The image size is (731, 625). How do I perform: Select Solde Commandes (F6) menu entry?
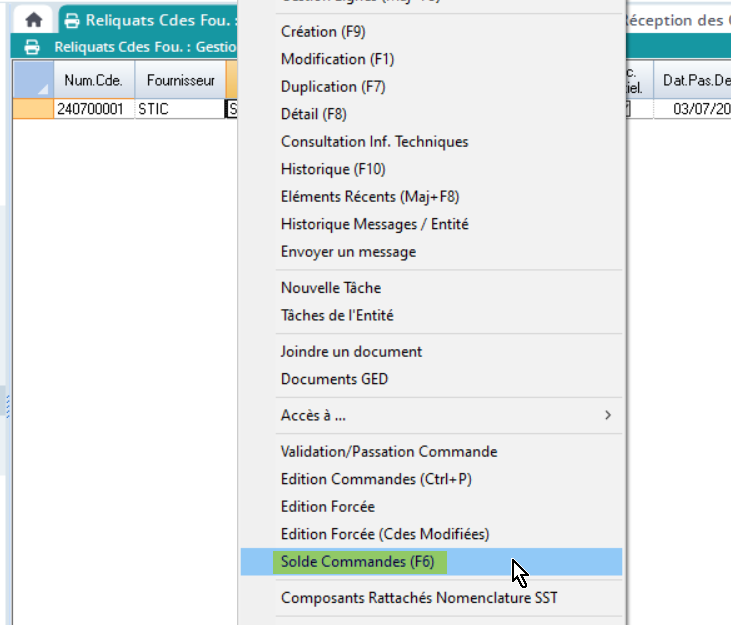click(x=358, y=562)
